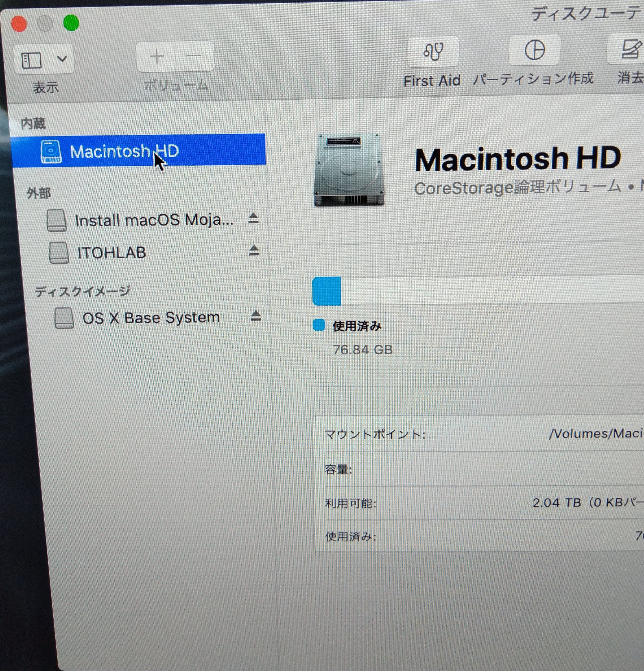The height and width of the screenshot is (671, 644).
Task: Click the remove volume minus button
Action: 194,56
